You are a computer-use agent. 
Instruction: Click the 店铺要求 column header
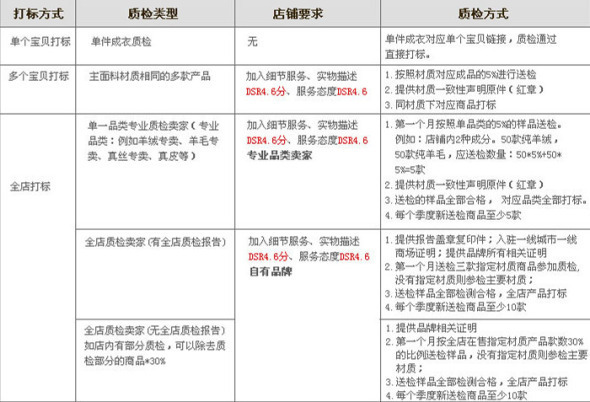pyautogui.click(x=298, y=14)
